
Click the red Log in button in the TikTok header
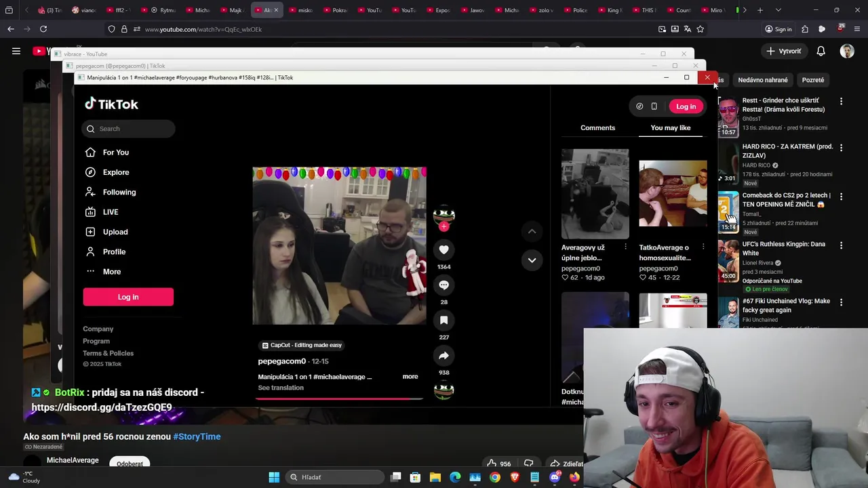(686, 106)
